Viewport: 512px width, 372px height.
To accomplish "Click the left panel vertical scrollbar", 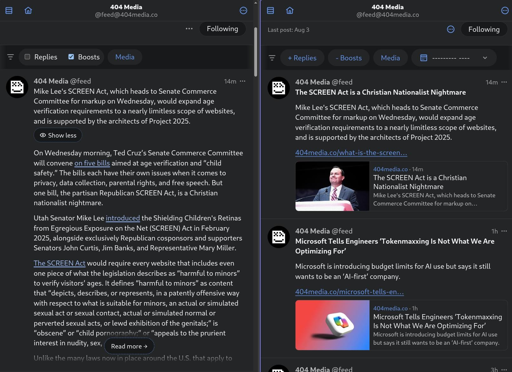I will [255, 52].
